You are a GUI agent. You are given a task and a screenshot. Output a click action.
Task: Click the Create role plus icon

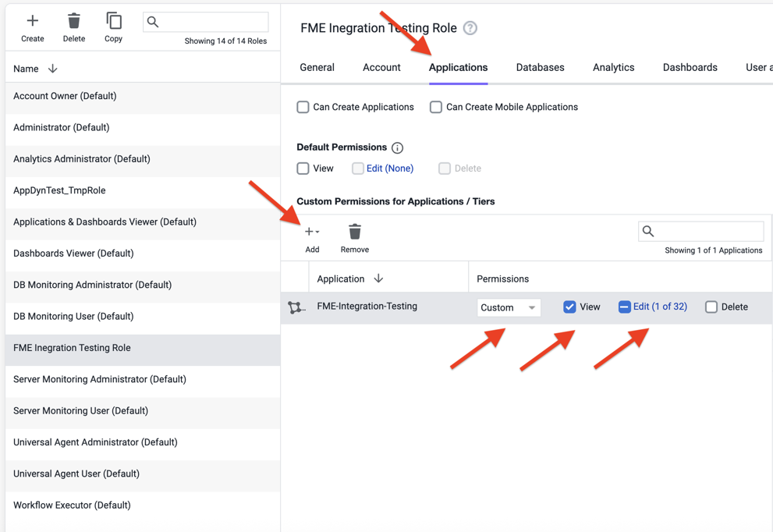pos(32,21)
